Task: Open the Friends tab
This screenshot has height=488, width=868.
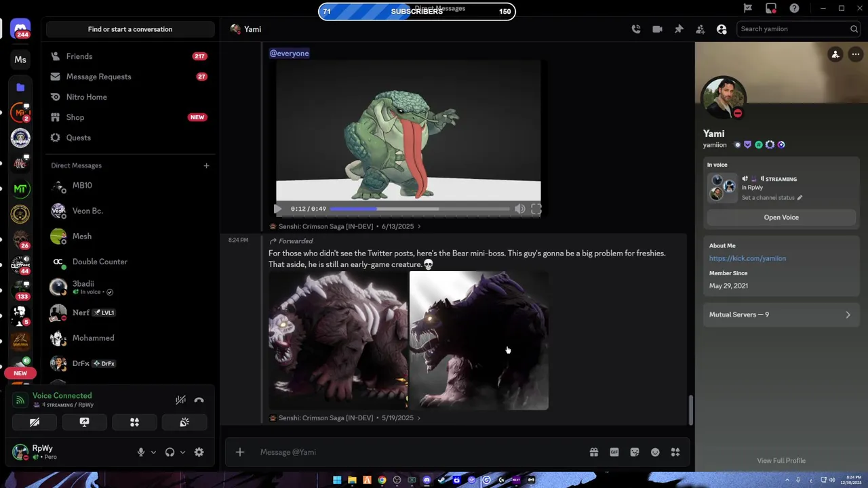Action: [130, 56]
